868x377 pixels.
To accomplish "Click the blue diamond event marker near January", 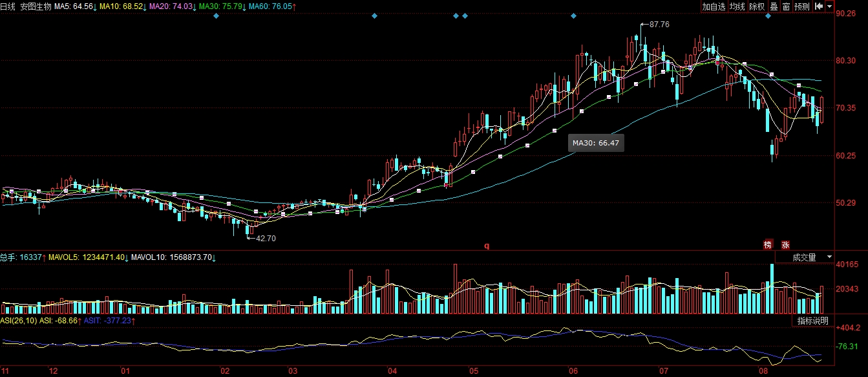I will [x=216, y=16].
